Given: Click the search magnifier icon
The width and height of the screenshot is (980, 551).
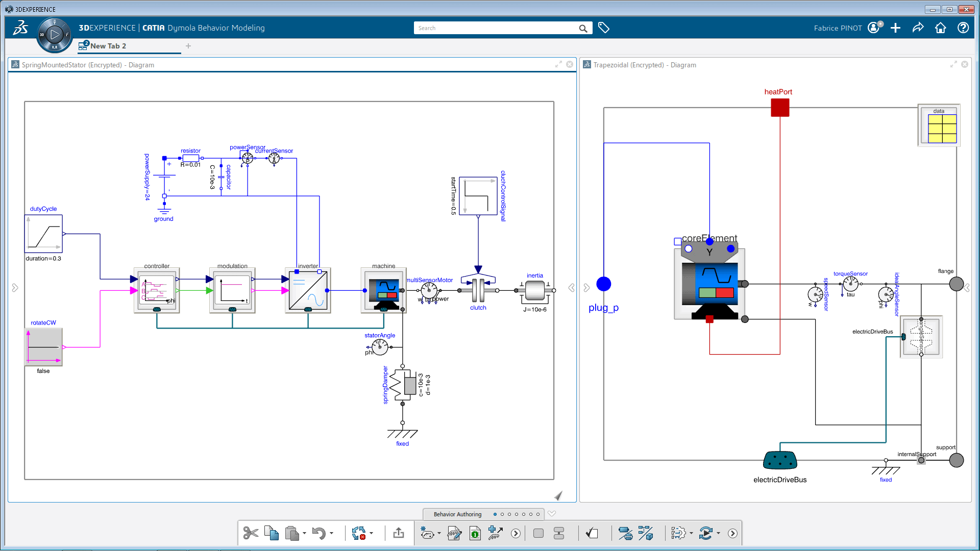Looking at the screenshot, I should [x=583, y=28].
